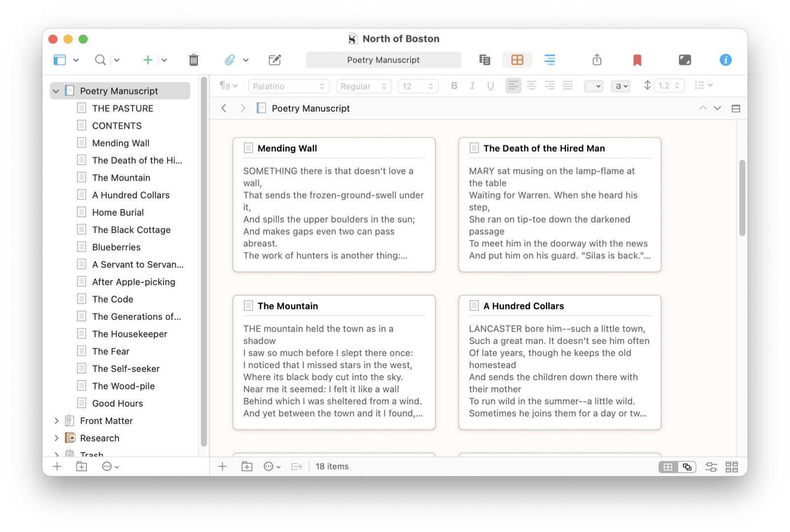
Task: Toggle the Corkboard view mode
Action: coord(517,60)
